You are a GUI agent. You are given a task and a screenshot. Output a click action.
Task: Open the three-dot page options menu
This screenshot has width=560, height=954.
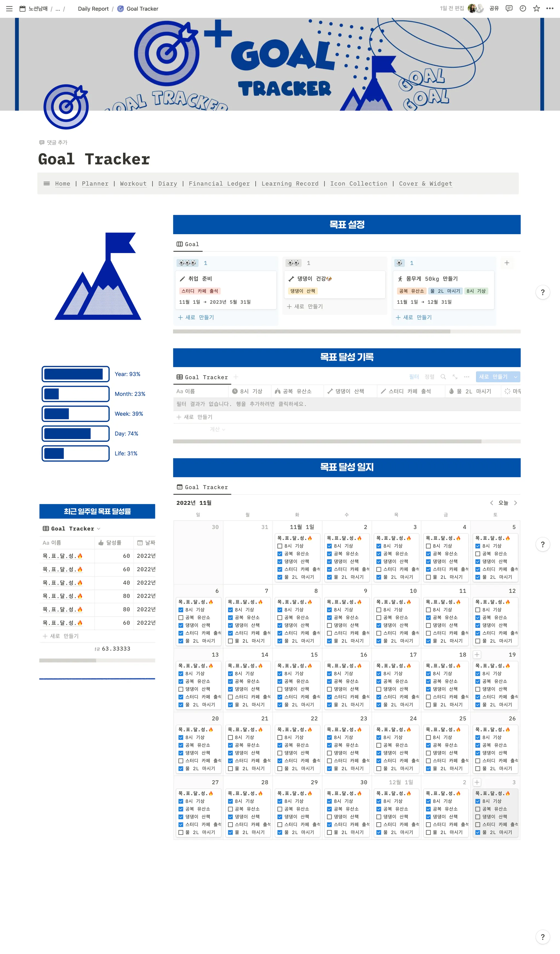pos(550,8)
